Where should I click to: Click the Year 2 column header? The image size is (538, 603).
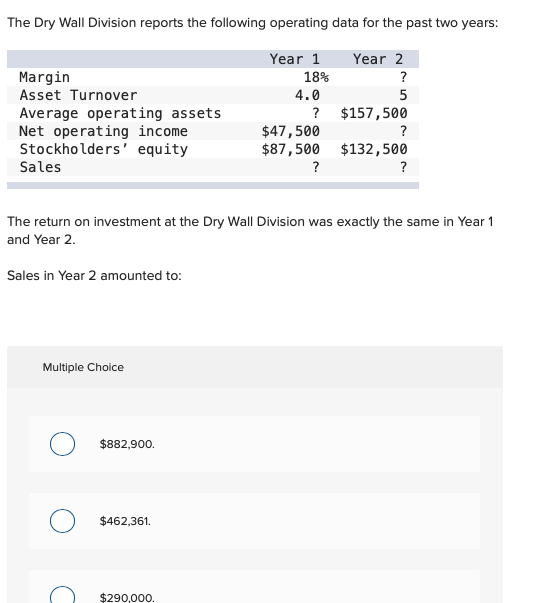coord(378,59)
